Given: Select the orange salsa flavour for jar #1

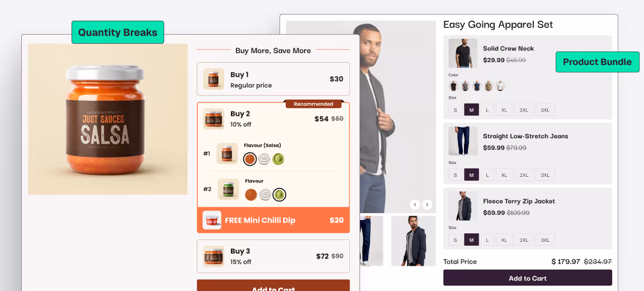Looking at the screenshot, I should pyautogui.click(x=250, y=159).
